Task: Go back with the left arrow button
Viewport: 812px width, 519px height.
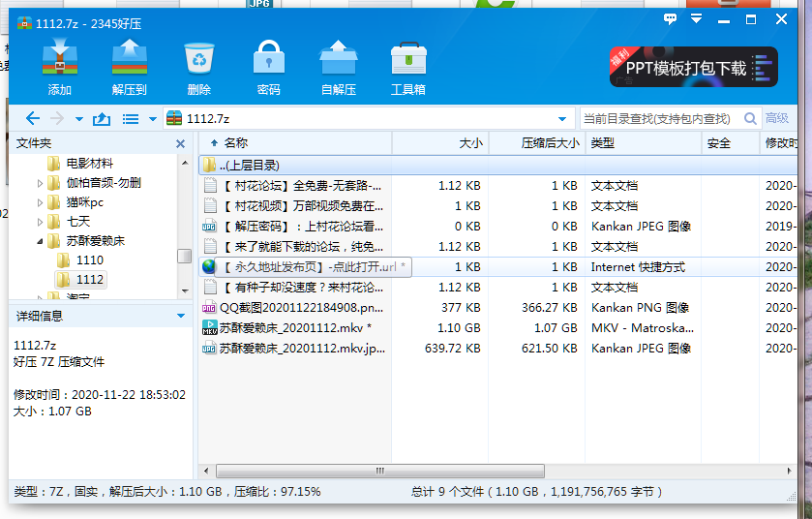Action: tap(33, 118)
